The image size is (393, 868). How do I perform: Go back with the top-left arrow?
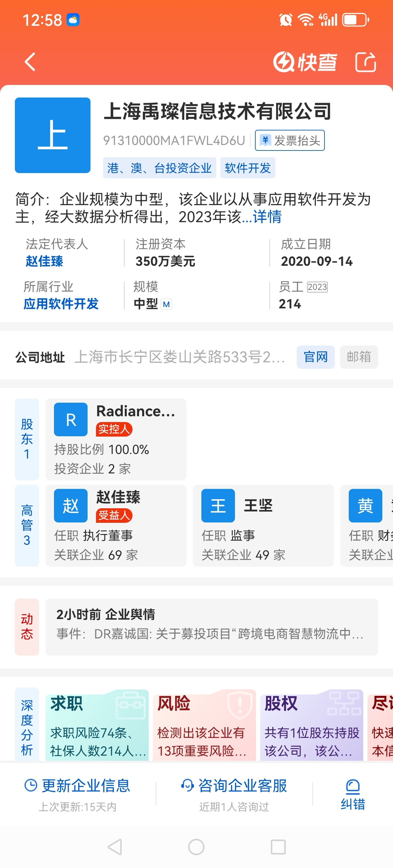pos(30,62)
